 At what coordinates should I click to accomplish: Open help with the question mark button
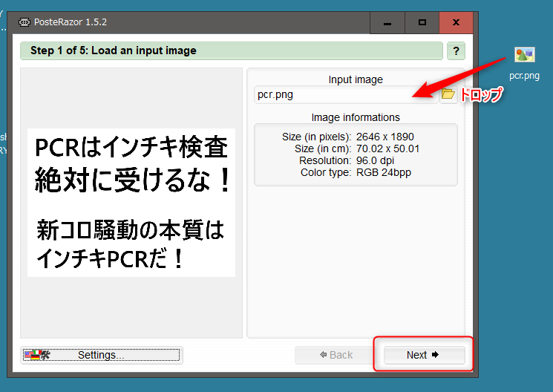pyautogui.click(x=455, y=51)
